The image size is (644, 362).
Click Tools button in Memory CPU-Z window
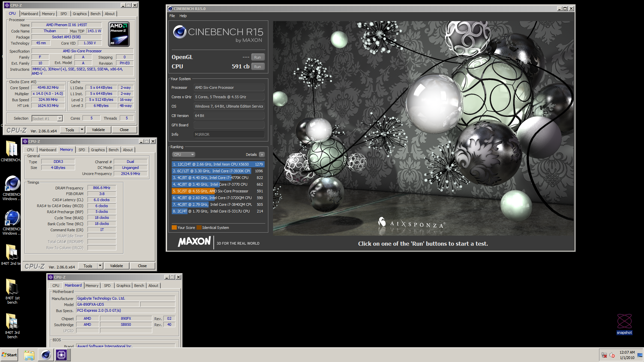click(88, 266)
